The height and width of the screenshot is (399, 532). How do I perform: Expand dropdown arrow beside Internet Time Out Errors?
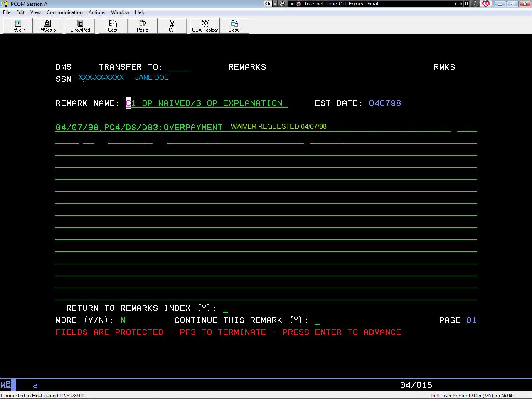click(292, 4)
